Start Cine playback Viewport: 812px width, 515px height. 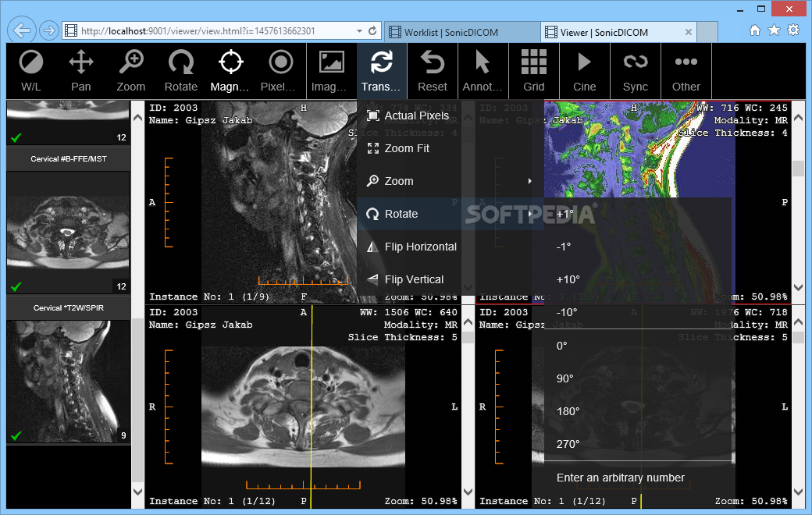(x=585, y=71)
